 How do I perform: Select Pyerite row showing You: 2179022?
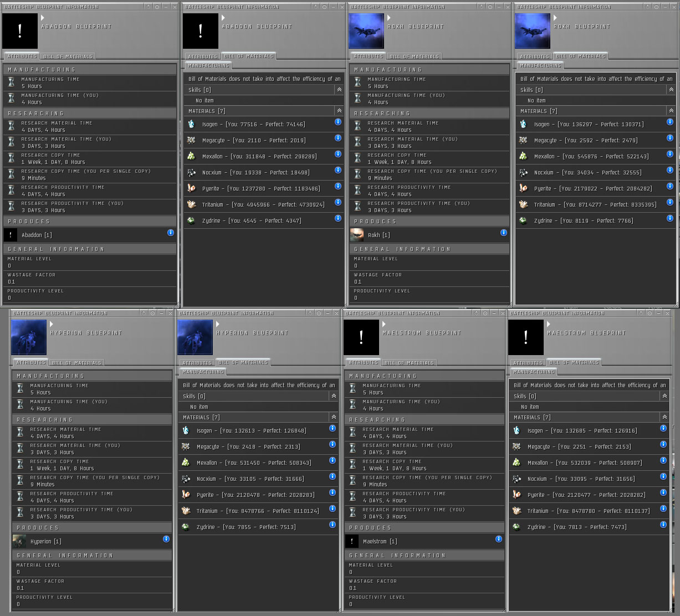pos(595,188)
